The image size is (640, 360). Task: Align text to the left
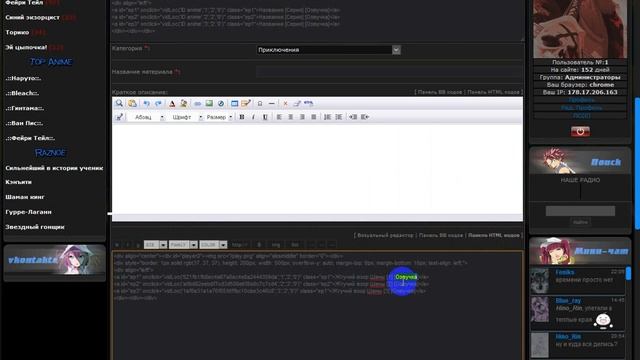tap(279, 117)
